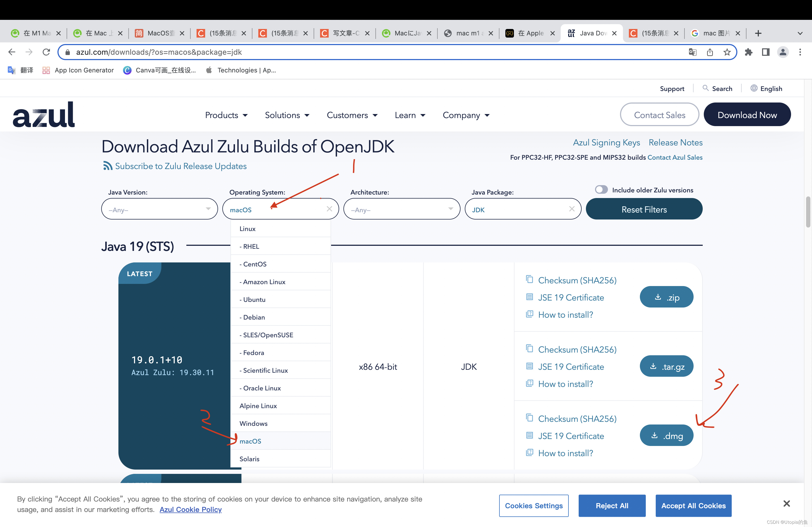Reload the page with refresh icon
812x527 pixels.
point(46,52)
